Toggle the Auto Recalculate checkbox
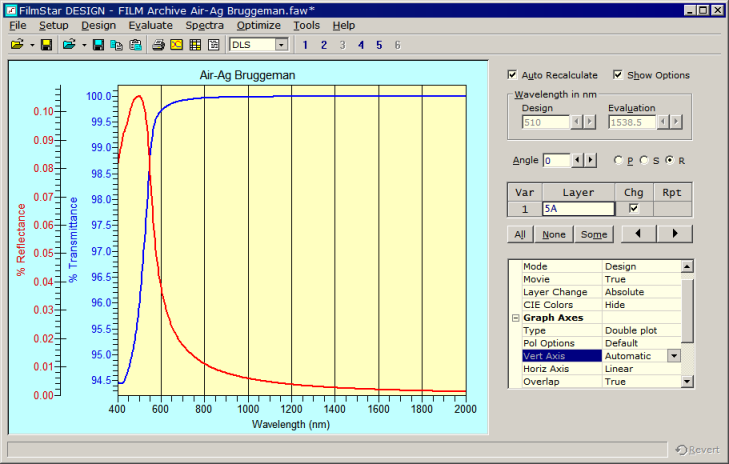The width and height of the screenshot is (729, 464). [x=512, y=75]
